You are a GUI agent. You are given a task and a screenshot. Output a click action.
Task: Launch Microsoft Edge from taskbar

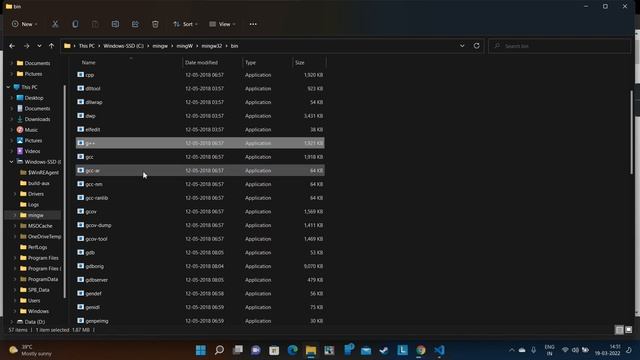292,350
